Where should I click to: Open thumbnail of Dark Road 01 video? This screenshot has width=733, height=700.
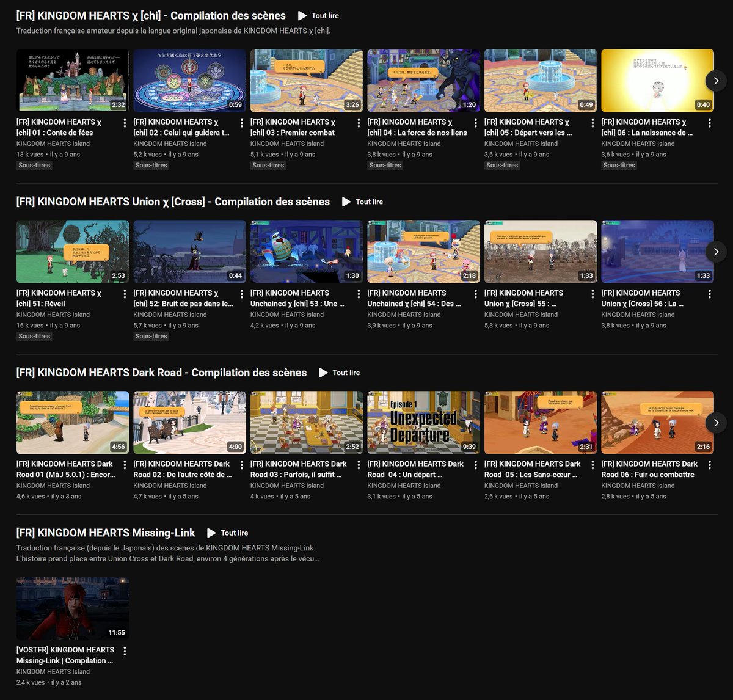point(73,423)
